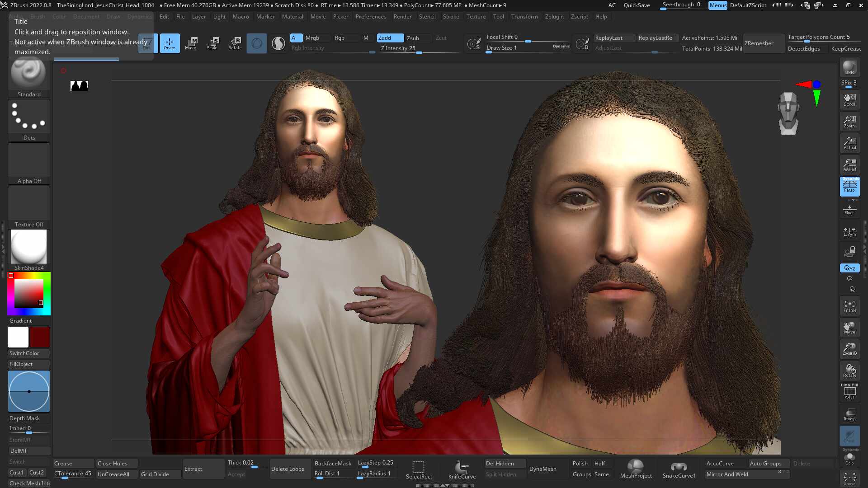Pick a color from the Gradient color picker
Image resolution: width=868 pixels, height=488 pixels.
coord(28,294)
